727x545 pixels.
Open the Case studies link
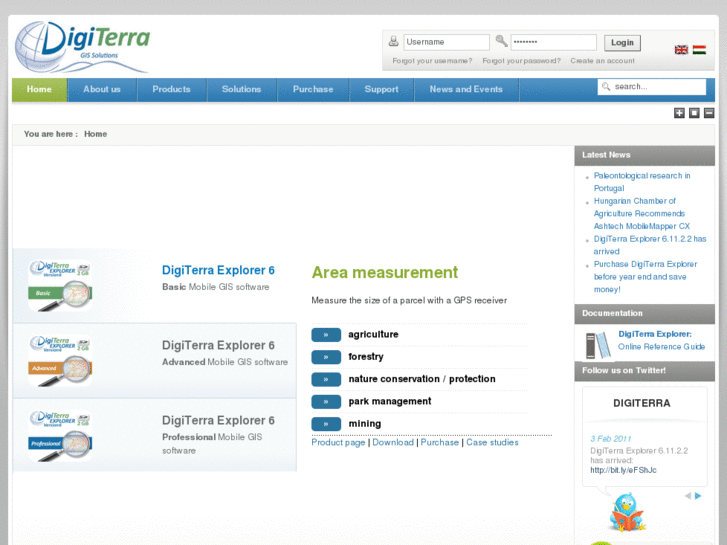[x=492, y=442]
